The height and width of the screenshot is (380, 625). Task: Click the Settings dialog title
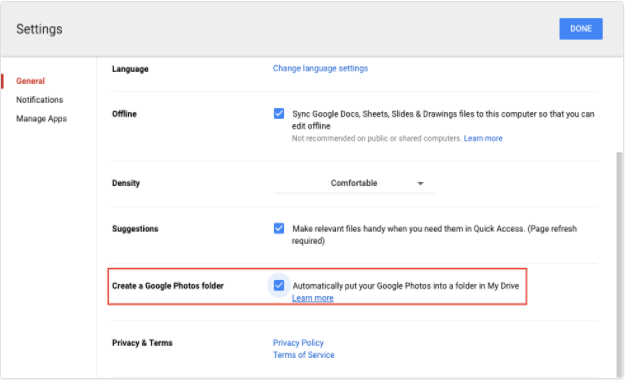pyautogui.click(x=39, y=29)
